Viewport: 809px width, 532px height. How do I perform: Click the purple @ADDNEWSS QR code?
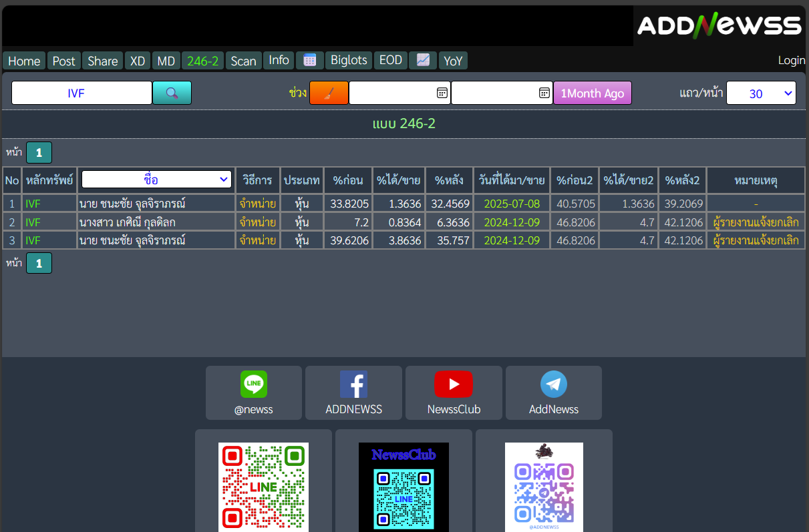544,487
